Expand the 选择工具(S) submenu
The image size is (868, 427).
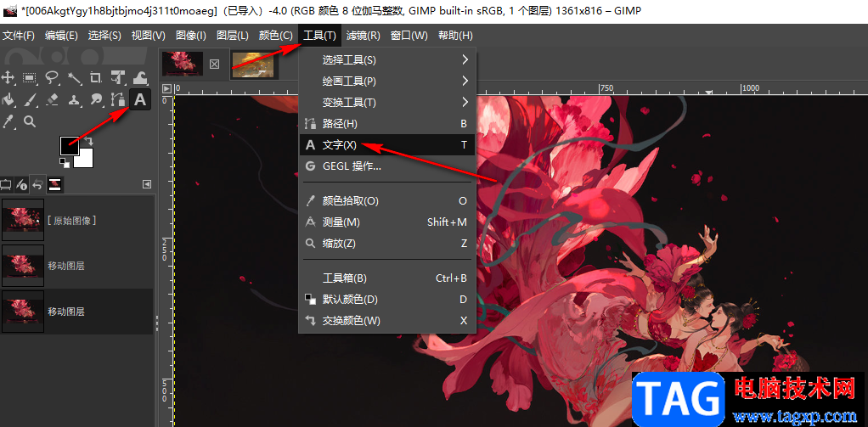pyautogui.click(x=387, y=59)
